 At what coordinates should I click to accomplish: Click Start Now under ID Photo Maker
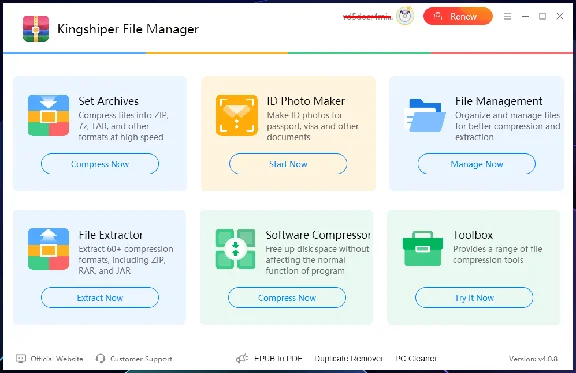point(288,164)
